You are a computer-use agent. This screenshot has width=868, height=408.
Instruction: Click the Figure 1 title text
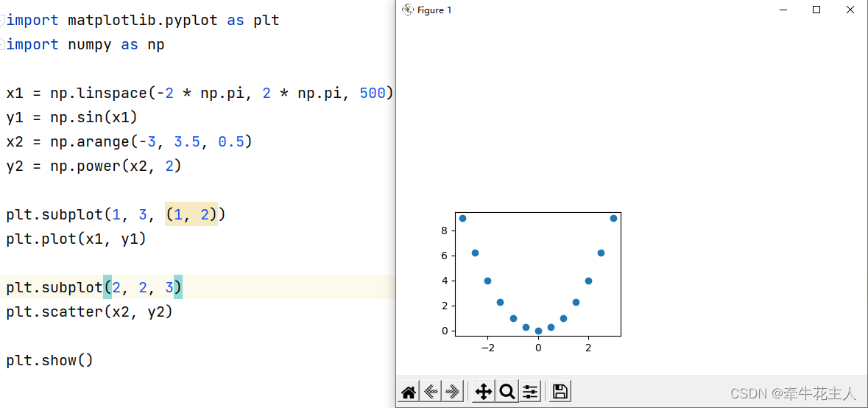pos(434,10)
